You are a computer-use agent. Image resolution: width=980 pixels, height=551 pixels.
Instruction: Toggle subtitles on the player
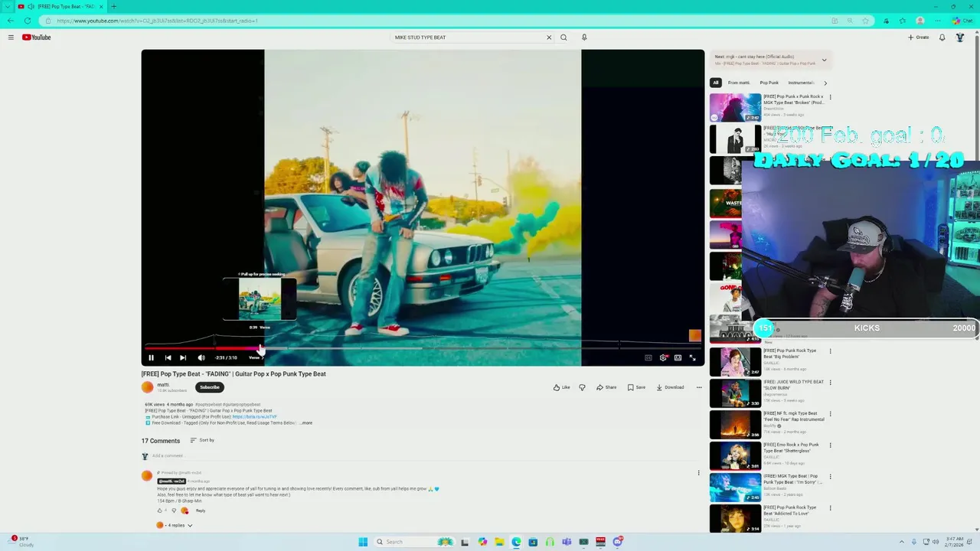click(x=648, y=357)
